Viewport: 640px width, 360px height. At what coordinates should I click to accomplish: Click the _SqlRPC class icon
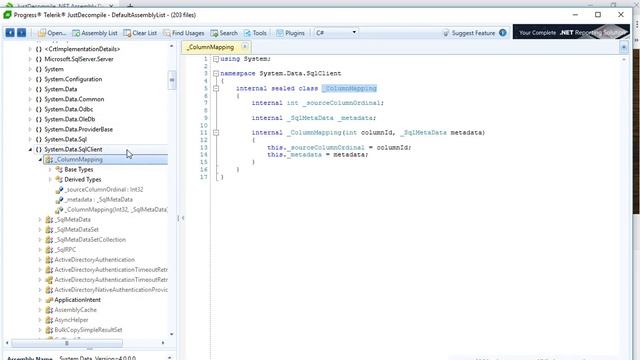click(49, 250)
